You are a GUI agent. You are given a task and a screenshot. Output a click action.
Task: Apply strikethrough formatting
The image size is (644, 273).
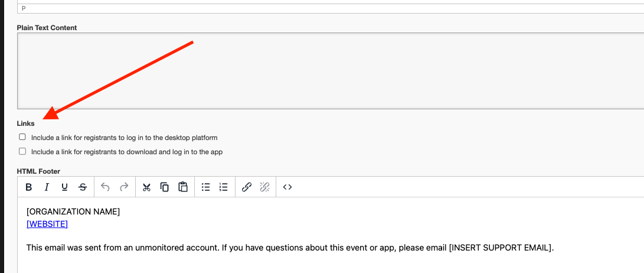pos(83,187)
